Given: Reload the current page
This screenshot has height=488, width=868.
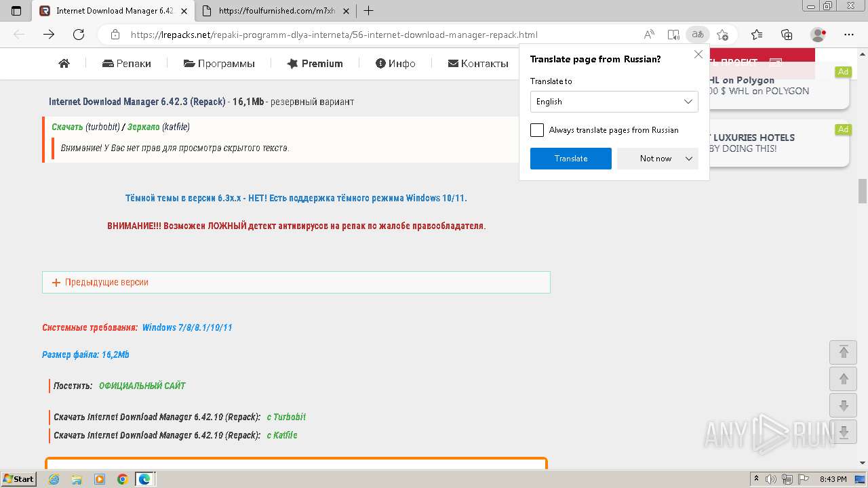Looking at the screenshot, I should point(79,35).
